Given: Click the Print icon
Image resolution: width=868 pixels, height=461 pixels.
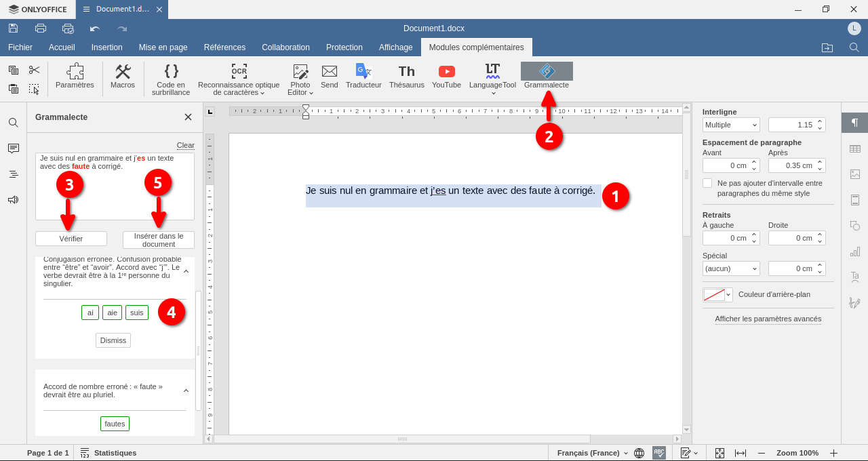Looking at the screenshot, I should (41, 28).
